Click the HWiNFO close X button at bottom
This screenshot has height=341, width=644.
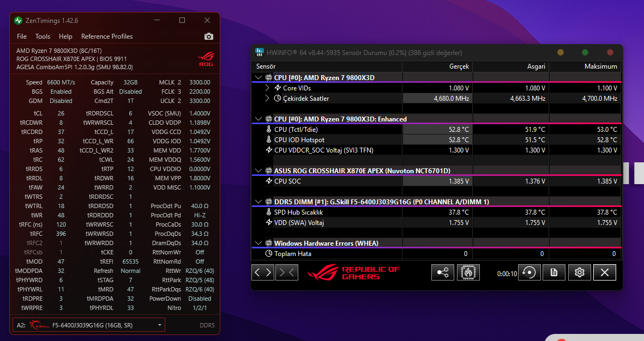(605, 272)
